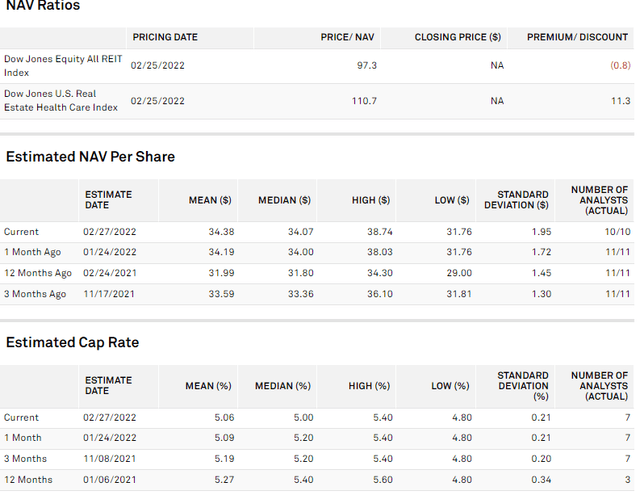Select the CLOSING PRICE ($) column header

point(458,37)
